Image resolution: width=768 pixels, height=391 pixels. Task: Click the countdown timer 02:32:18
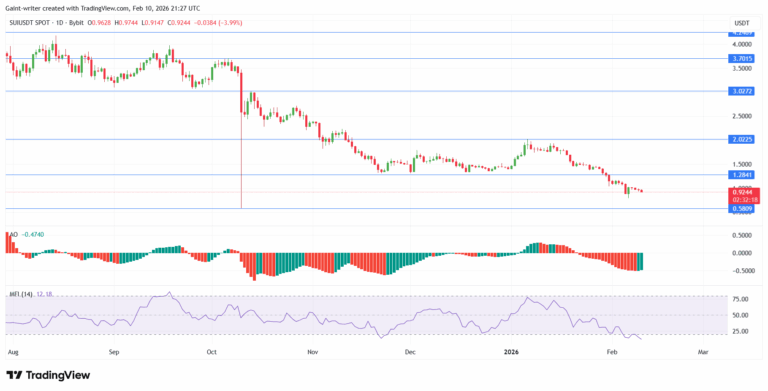744,200
